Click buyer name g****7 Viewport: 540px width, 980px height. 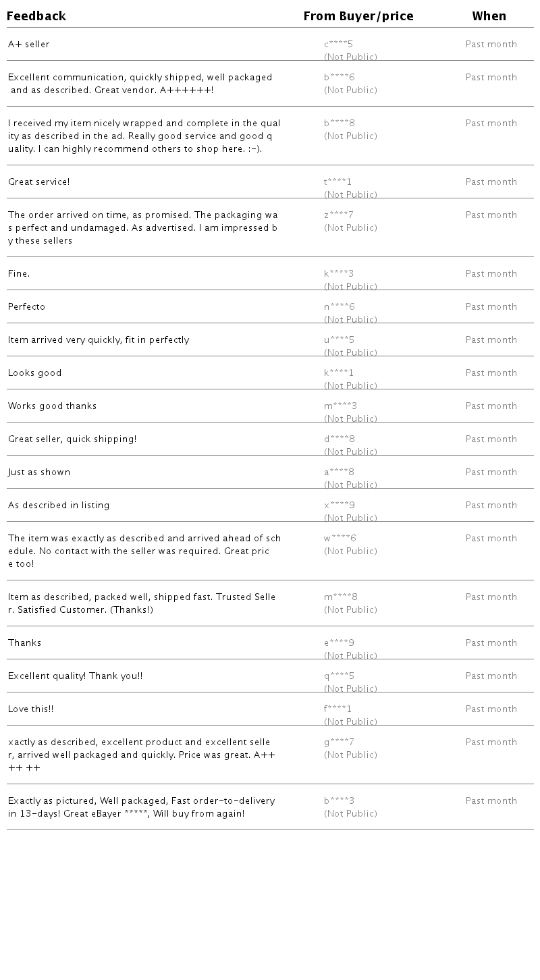point(339,742)
